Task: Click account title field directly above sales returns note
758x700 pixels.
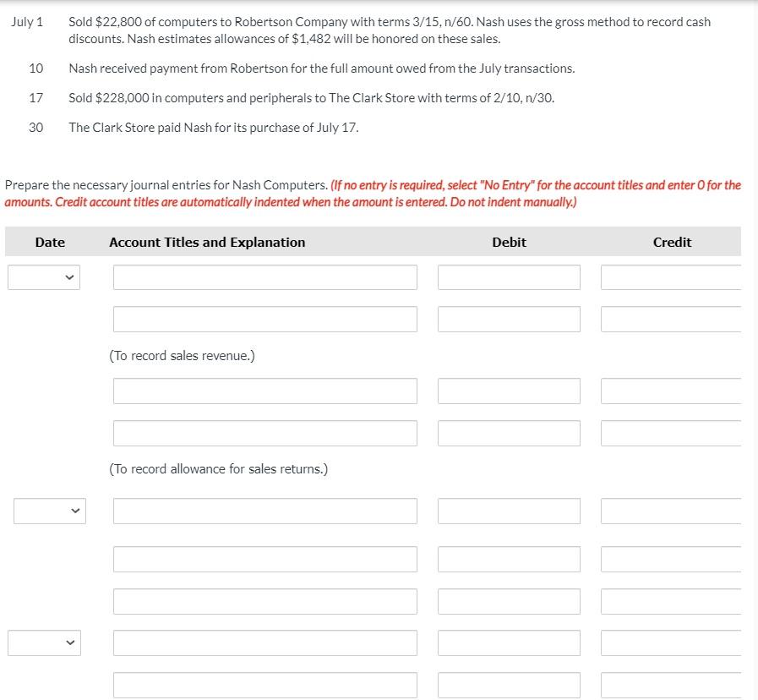Action: [x=264, y=433]
